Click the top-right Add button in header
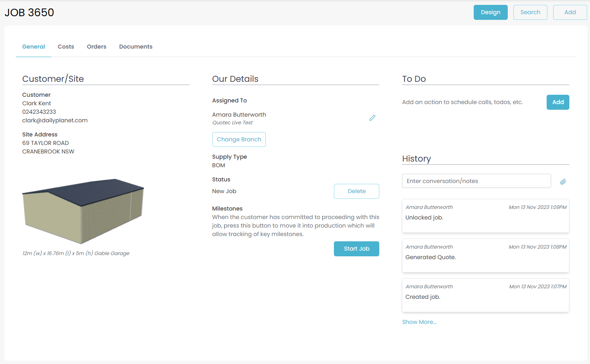The height and width of the screenshot is (364, 590). pos(570,12)
